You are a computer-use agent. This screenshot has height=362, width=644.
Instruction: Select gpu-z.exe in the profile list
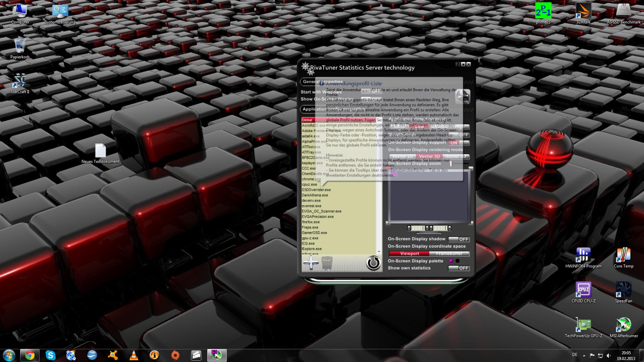(x=339, y=238)
